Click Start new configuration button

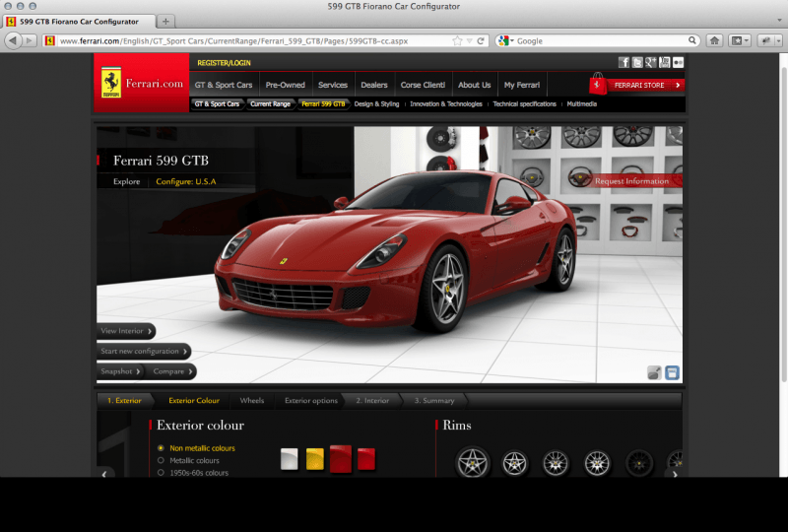pos(144,351)
